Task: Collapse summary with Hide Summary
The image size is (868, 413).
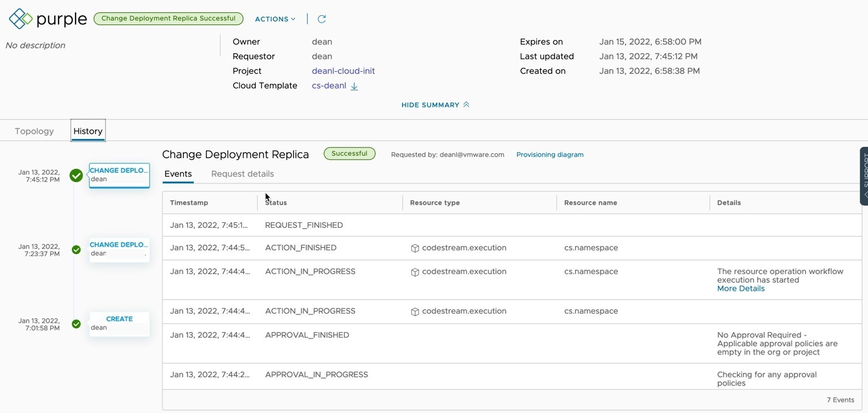Action: (435, 105)
